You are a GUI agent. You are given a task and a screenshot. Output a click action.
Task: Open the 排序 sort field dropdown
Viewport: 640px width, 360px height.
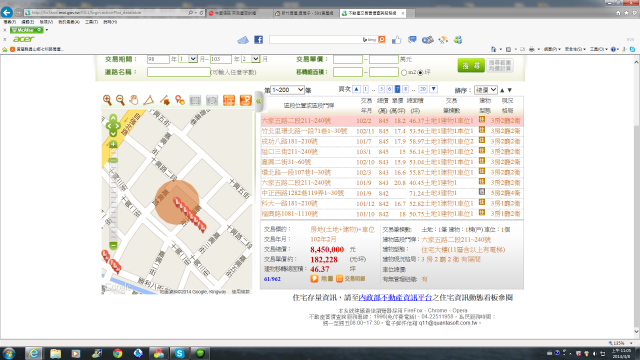pyautogui.click(x=486, y=90)
